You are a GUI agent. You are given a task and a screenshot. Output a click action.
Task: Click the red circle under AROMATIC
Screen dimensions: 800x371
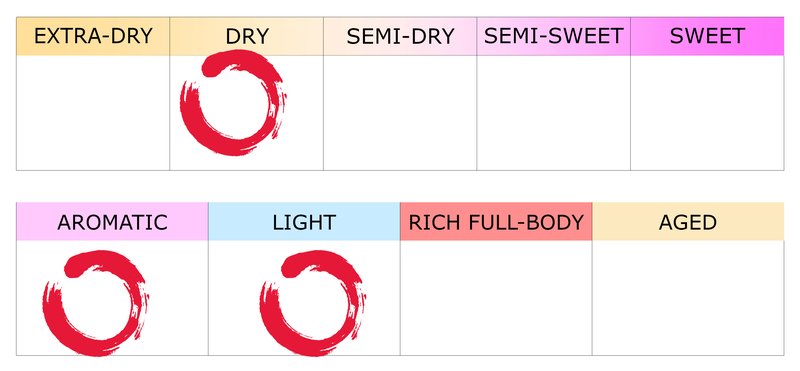(x=95, y=303)
